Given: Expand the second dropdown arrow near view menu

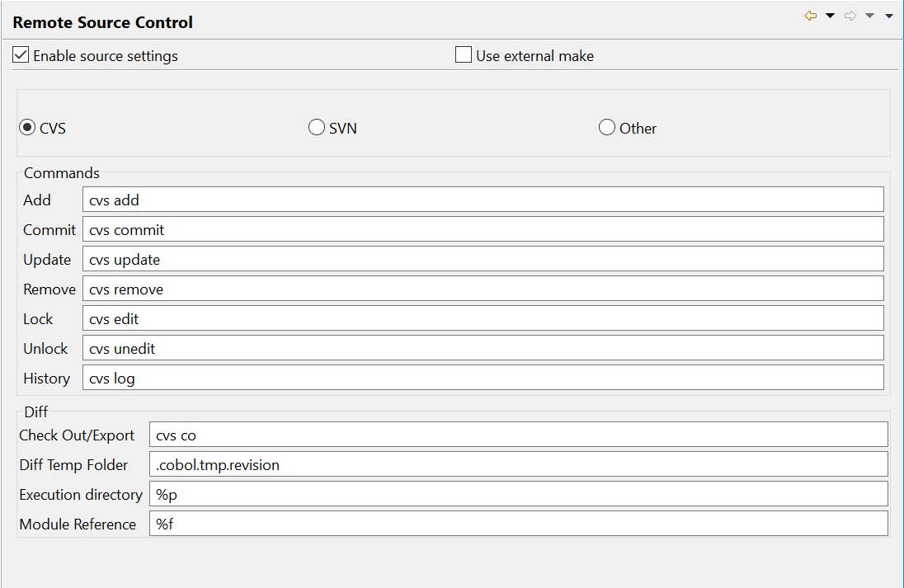Looking at the screenshot, I should click(867, 15).
